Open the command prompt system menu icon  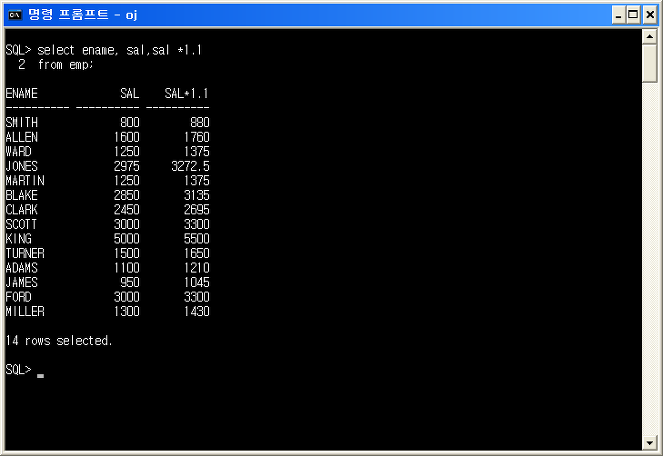click(15, 15)
